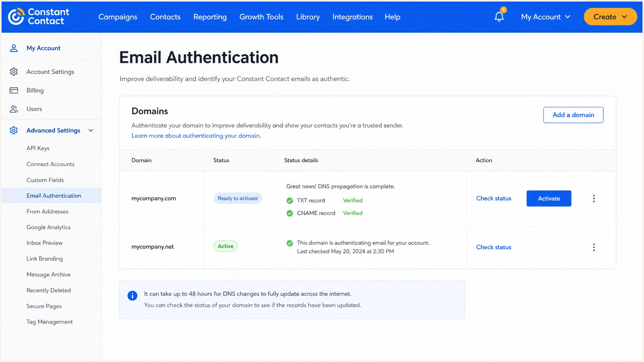Image resolution: width=644 pixels, height=362 pixels.
Task: Click the Verified text beside CNAME record
Action: pyautogui.click(x=353, y=213)
